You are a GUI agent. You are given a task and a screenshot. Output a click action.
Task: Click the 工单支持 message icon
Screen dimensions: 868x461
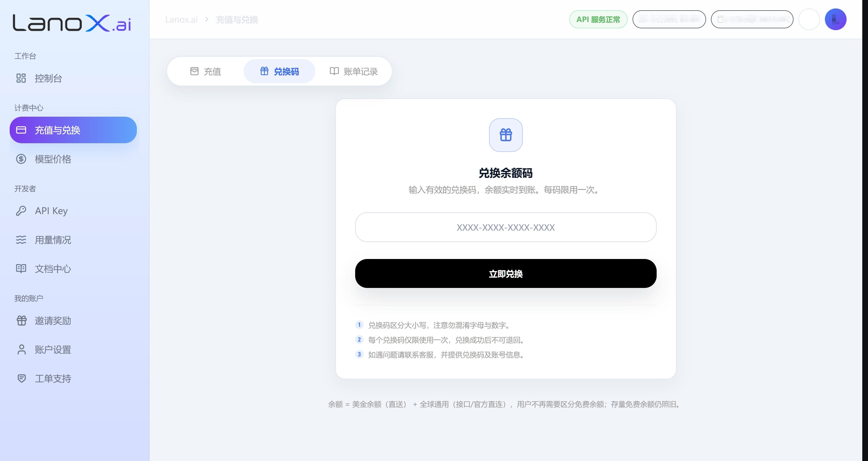(22, 378)
